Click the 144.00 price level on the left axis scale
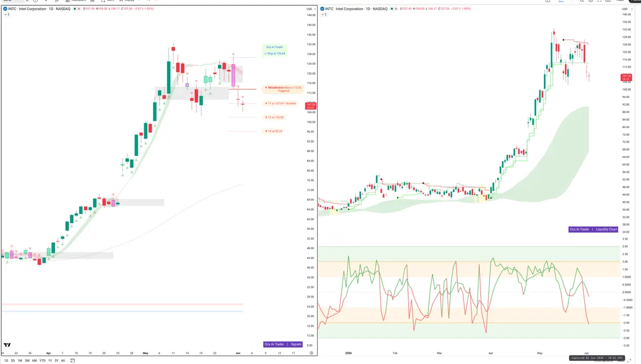The height and width of the screenshot is (364, 641). click(x=310, y=15)
